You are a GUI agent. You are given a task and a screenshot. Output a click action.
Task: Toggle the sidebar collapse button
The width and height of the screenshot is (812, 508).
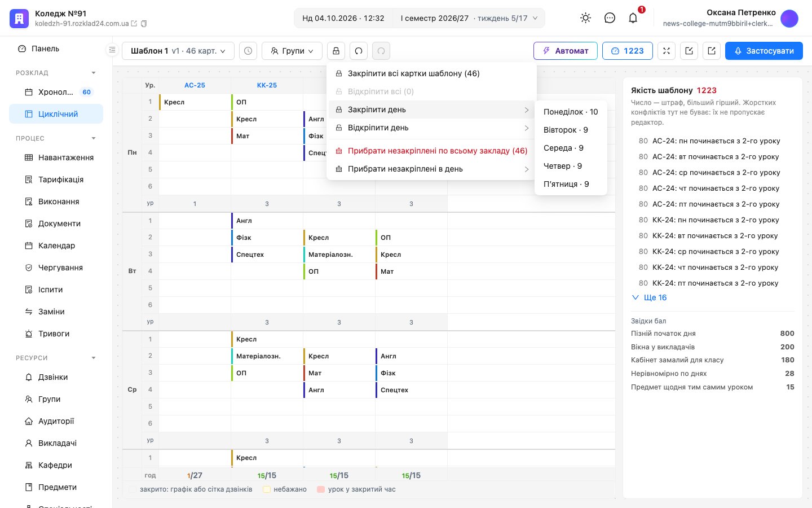pyautogui.click(x=112, y=50)
